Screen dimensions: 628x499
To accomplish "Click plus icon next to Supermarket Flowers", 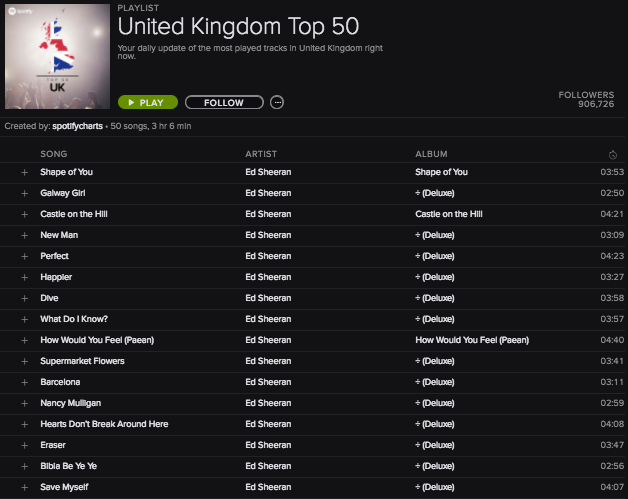I will 24,361.
